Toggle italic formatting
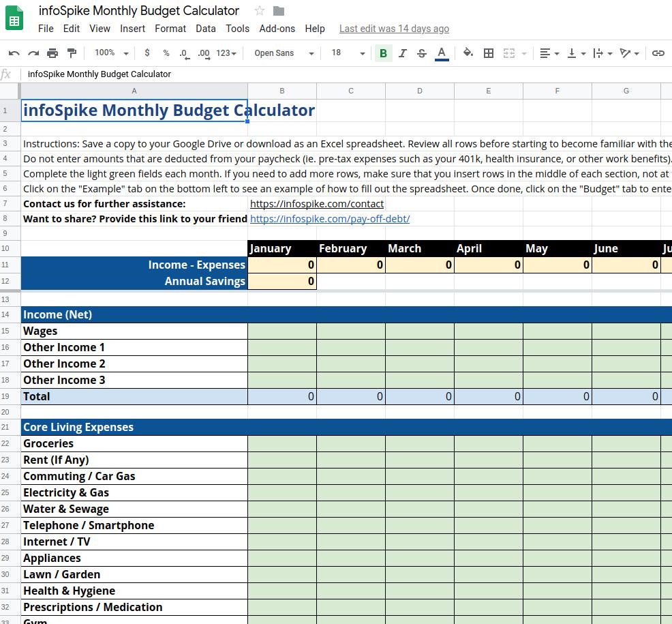The width and height of the screenshot is (672, 624). pyautogui.click(x=402, y=53)
